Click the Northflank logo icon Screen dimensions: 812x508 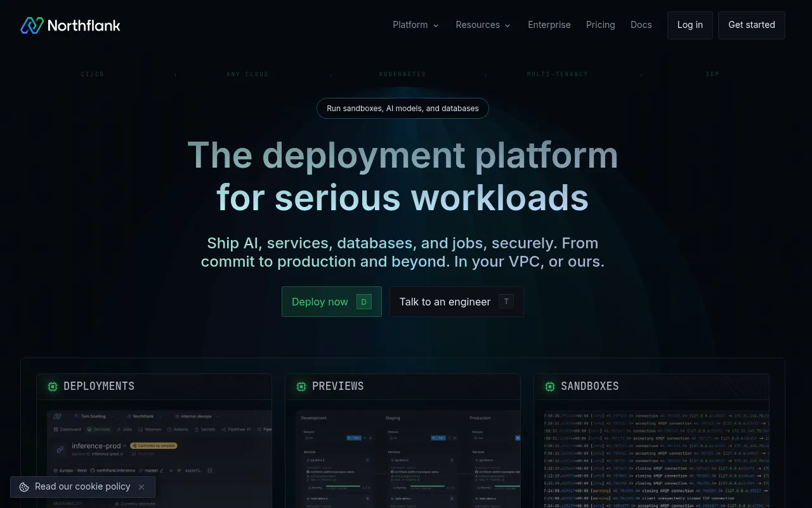pos(32,25)
